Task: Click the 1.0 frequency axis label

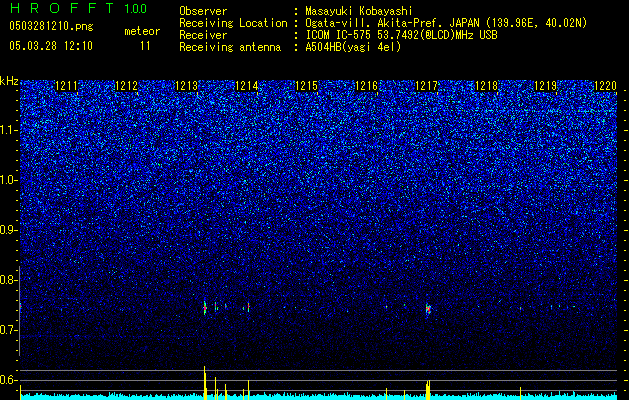Action: coord(8,181)
